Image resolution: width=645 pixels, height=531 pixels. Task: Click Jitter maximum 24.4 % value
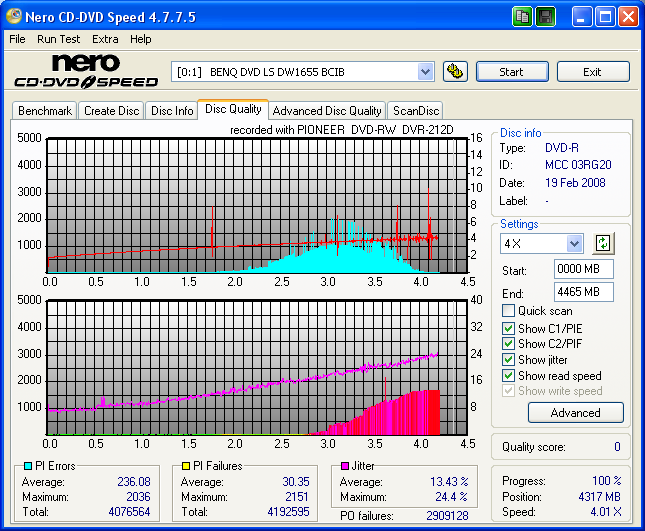(x=451, y=497)
